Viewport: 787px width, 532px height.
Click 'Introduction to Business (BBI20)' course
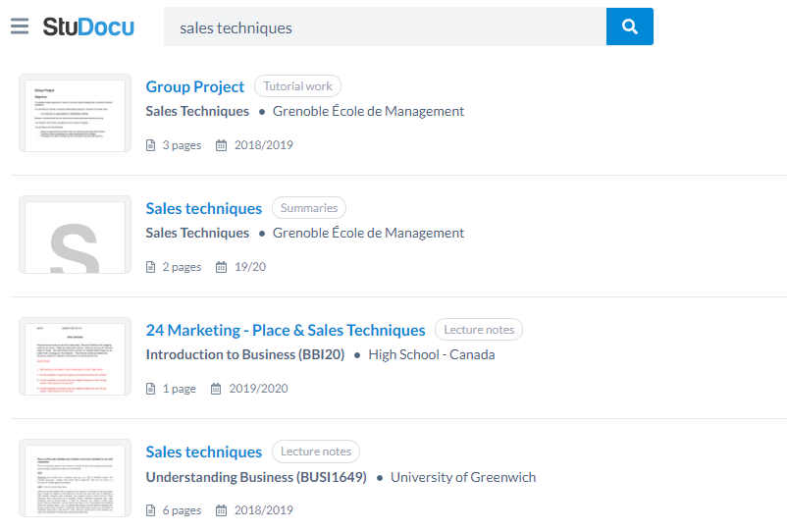[x=245, y=355]
